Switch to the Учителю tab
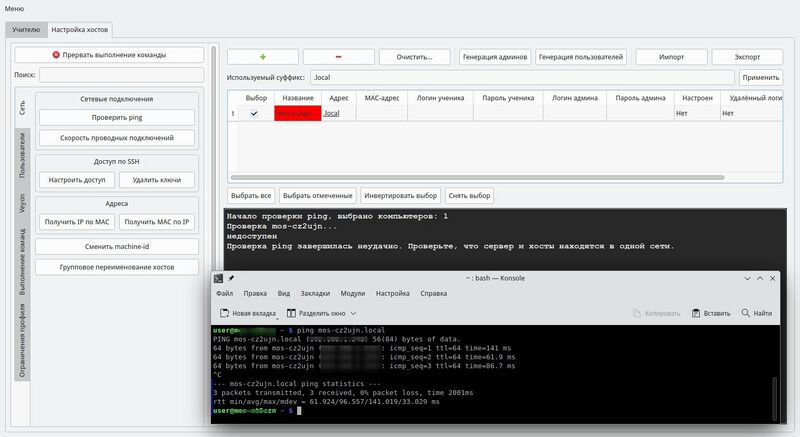Screen dimensions: 800x437 pyautogui.click(x=26, y=31)
